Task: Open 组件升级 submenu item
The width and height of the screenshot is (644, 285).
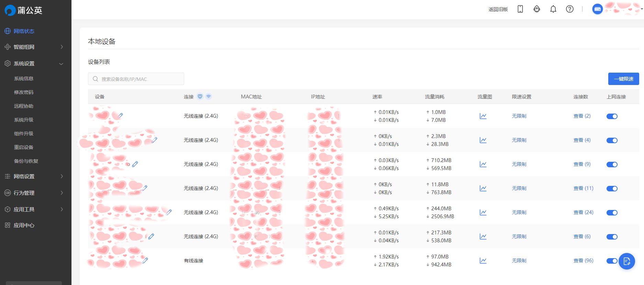Action: (x=24, y=134)
